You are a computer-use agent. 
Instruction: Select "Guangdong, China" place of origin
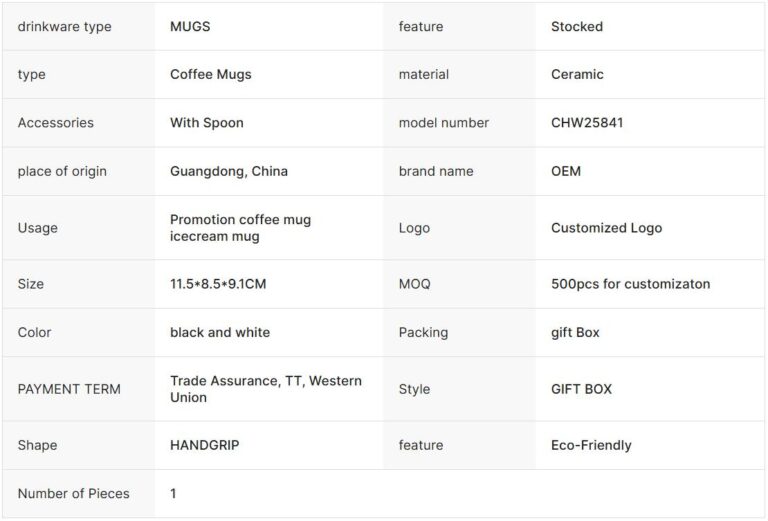tap(229, 171)
